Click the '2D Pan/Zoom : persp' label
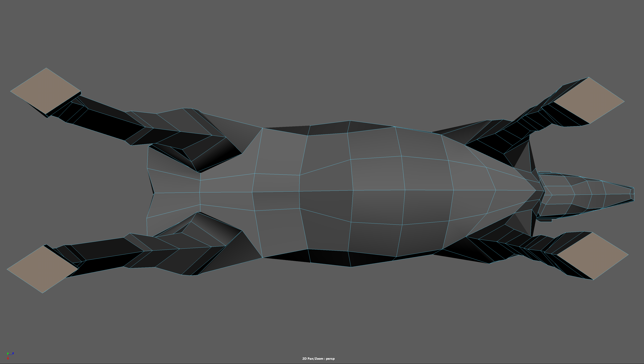 (x=318, y=359)
